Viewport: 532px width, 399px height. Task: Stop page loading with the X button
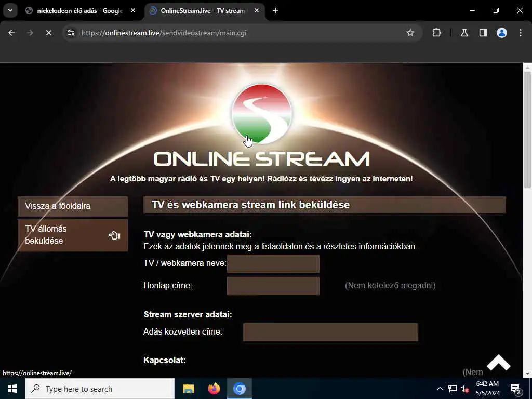[49, 33]
